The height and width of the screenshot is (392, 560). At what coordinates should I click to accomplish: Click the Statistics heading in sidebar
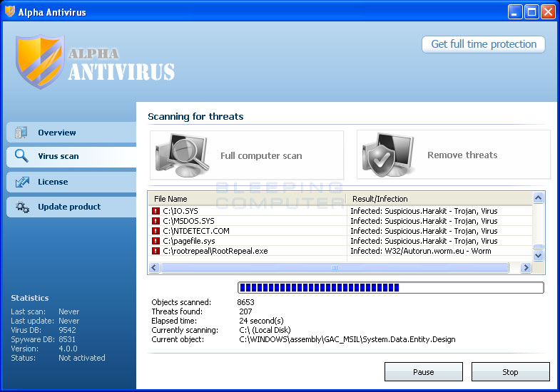(x=30, y=298)
